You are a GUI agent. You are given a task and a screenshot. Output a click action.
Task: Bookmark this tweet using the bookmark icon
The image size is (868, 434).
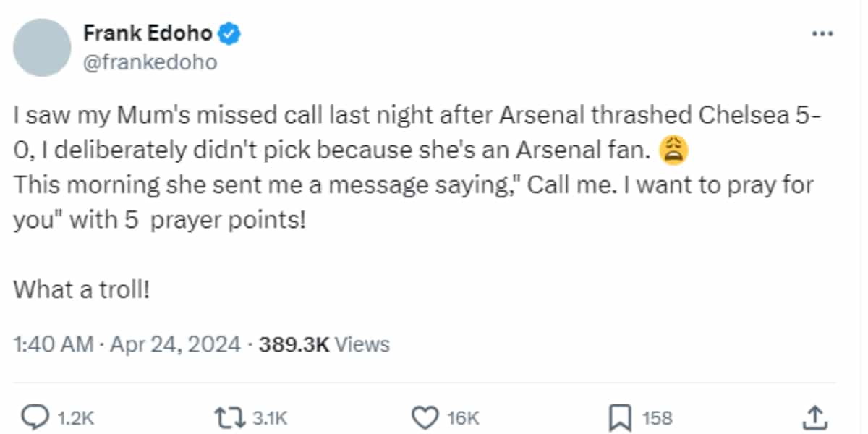(x=621, y=417)
